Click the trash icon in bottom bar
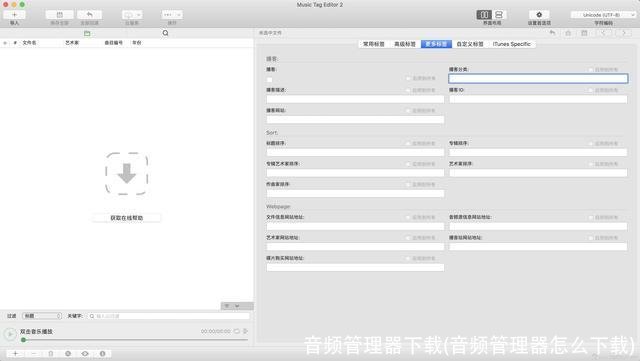The width and height of the screenshot is (640, 361). point(51,354)
